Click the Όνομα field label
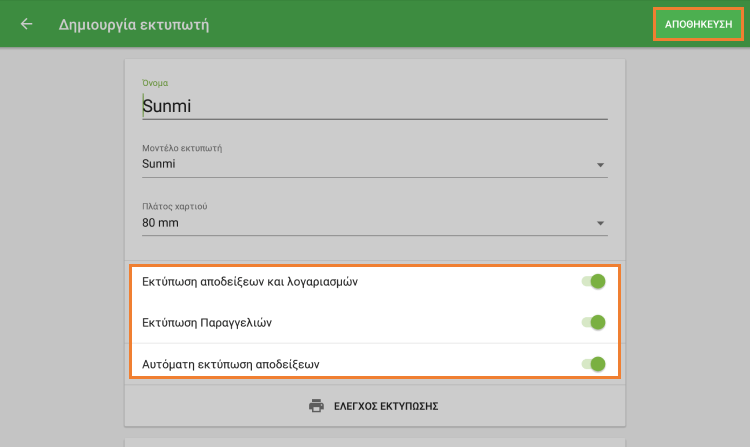 (x=155, y=83)
